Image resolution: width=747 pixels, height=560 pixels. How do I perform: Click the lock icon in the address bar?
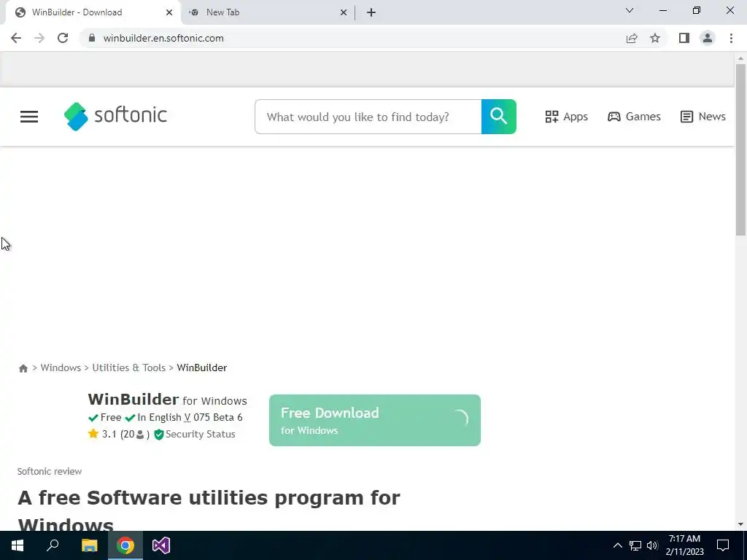point(92,38)
